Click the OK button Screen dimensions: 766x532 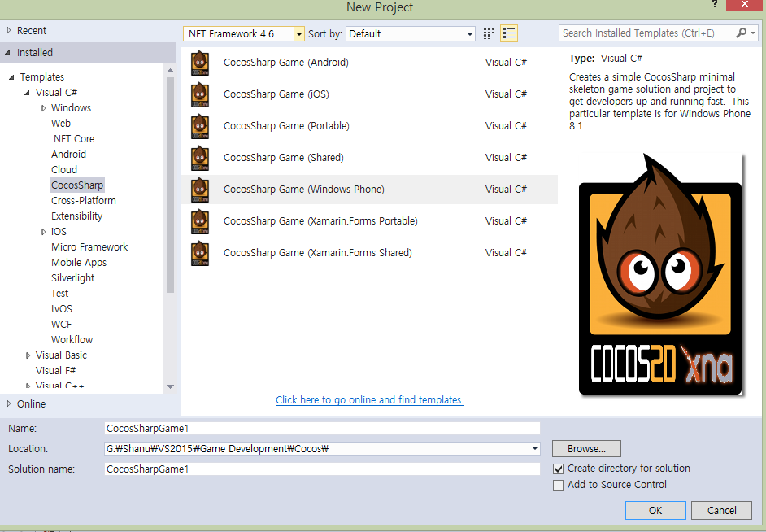[655, 511]
